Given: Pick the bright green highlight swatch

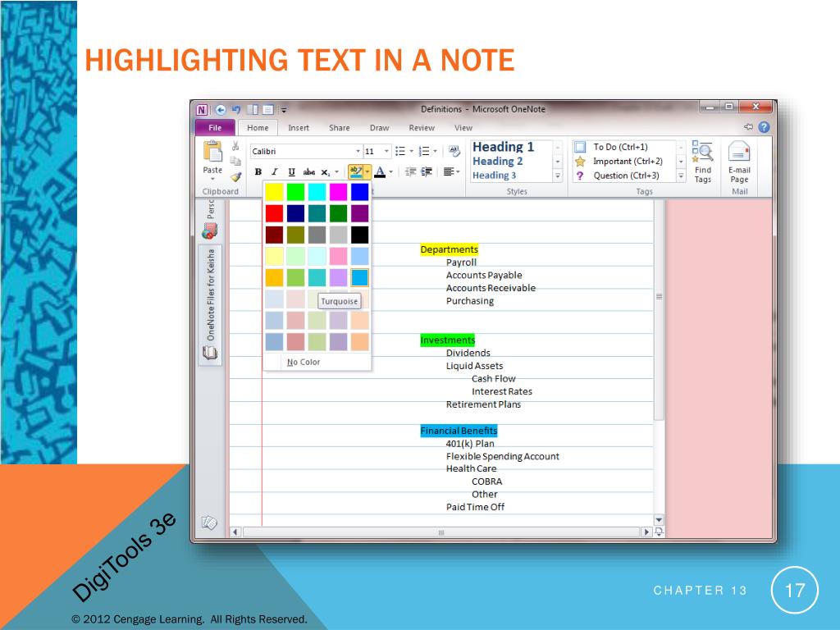Looking at the screenshot, I should click(295, 192).
